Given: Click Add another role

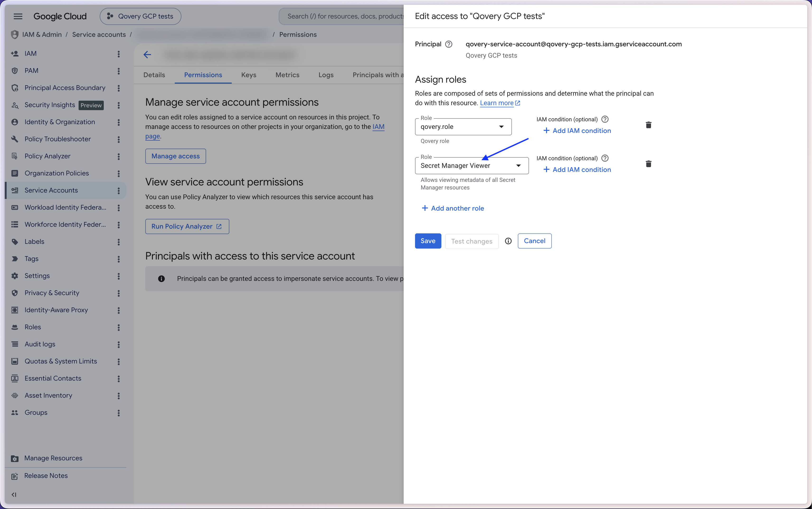Looking at the screenshot, I should point(453,208).
